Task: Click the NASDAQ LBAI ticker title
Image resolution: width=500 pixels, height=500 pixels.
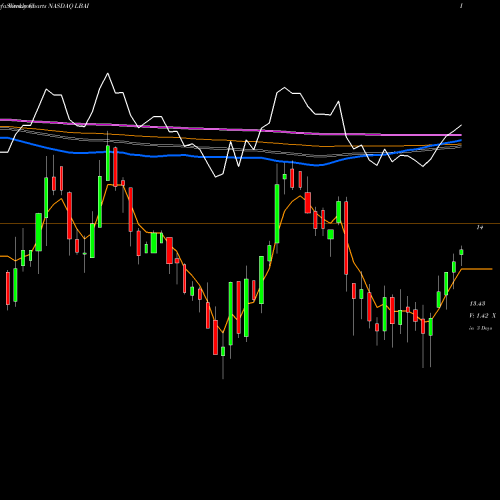Action: pos(69,6)
